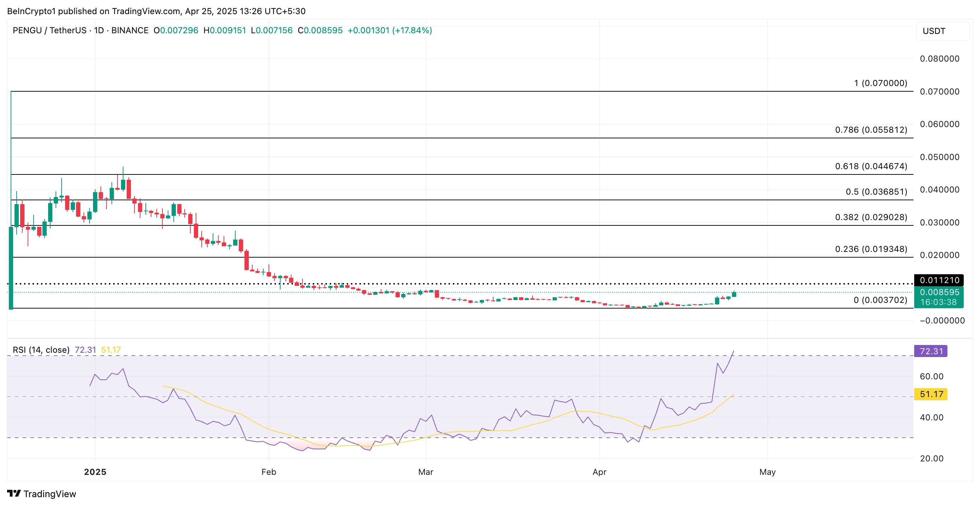The height and width of the screenshot is (506, 980).
Task: Click the Apr marker on time axis
Action: tap(599, 472)
